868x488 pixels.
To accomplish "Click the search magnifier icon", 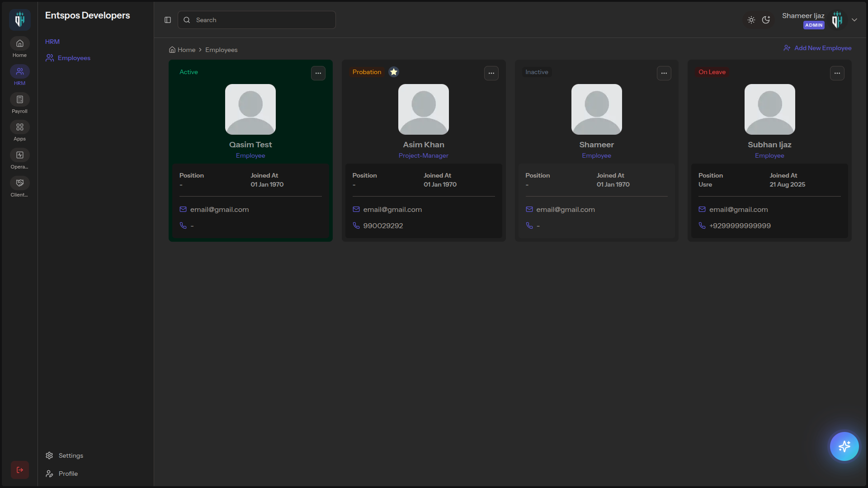I will pos(187,20).
